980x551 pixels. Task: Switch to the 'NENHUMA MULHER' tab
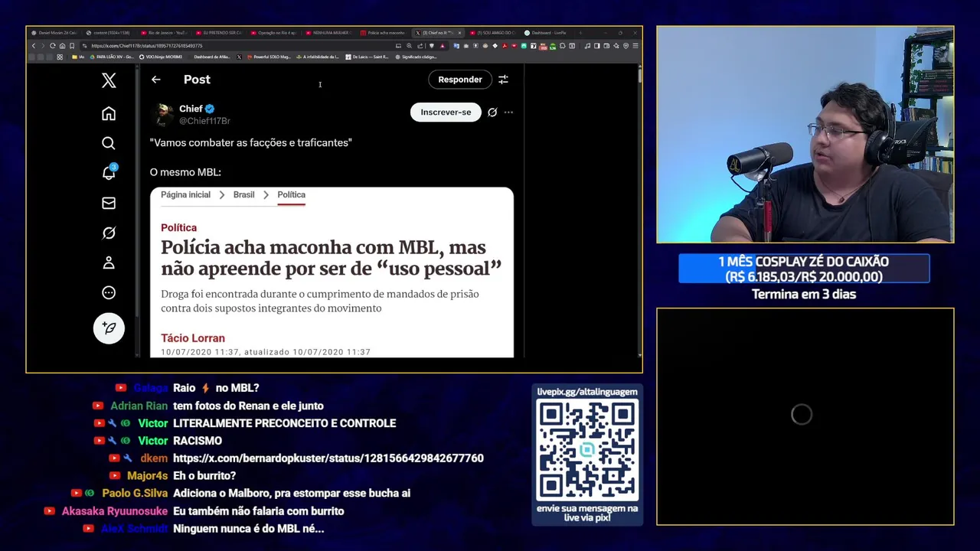coord(328,33)
